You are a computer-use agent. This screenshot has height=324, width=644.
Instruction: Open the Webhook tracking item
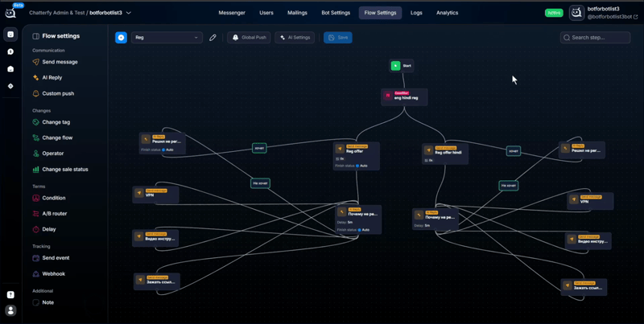click(x=49, y=273)
